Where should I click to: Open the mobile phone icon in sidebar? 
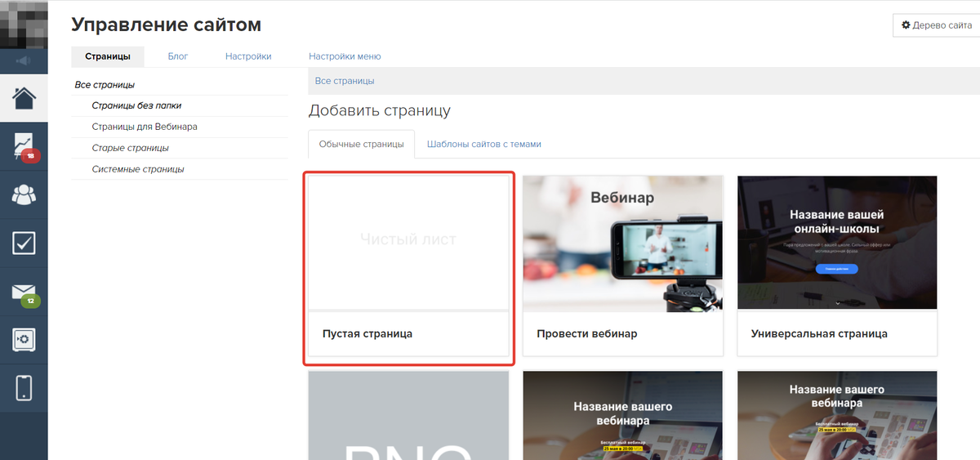click(x=24, y=387)
